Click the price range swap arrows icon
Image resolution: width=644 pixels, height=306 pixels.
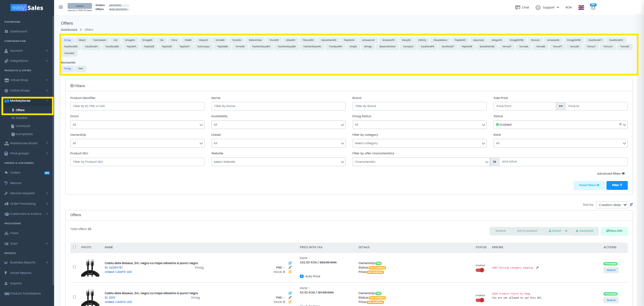(x=560, y=106)
